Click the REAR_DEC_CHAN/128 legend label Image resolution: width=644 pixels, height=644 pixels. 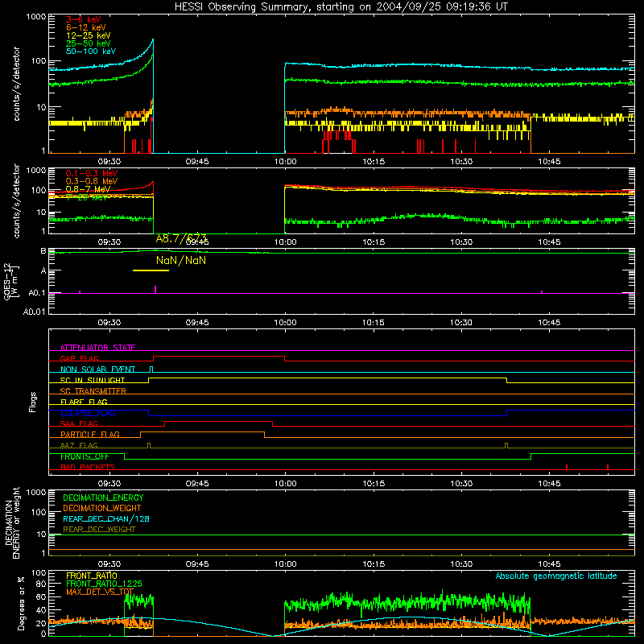(106, 519)
